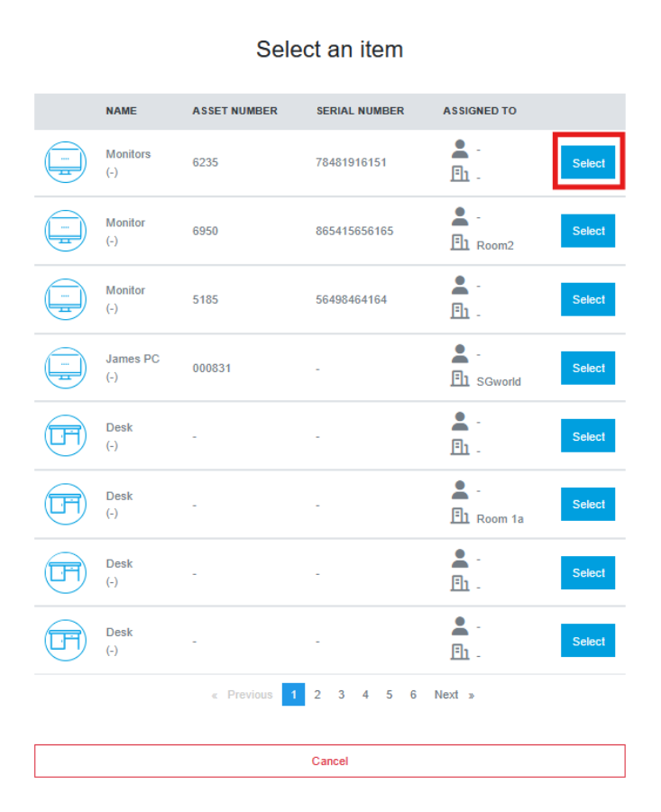
Task: Click the Serial Number column header
Action: (360, 111)
